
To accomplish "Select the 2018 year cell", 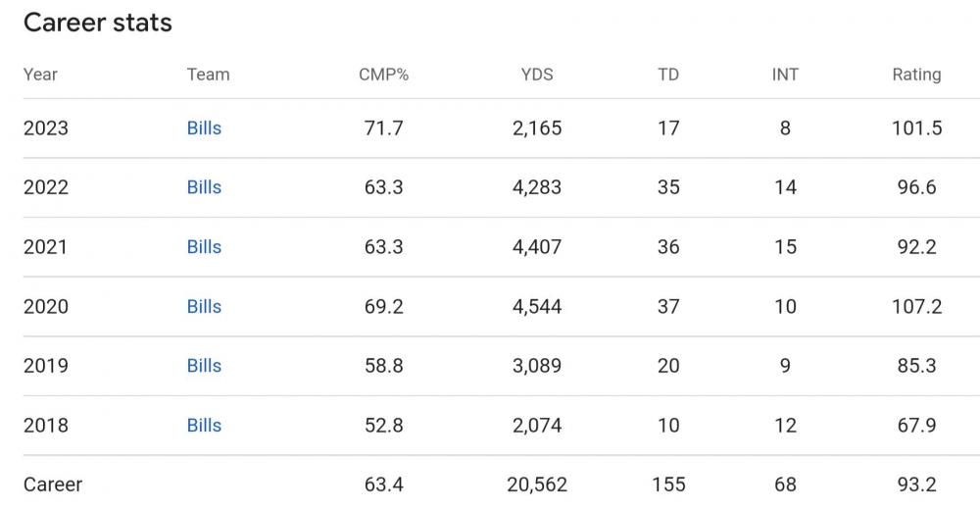I will point(46,426).
